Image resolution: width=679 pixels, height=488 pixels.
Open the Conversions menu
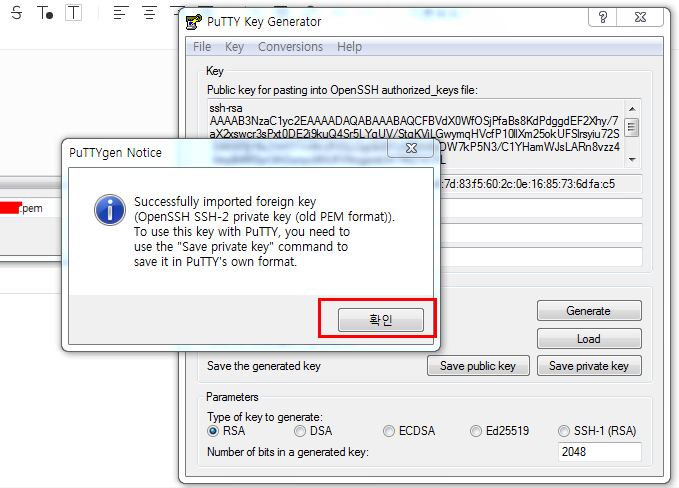coord(290,46)
